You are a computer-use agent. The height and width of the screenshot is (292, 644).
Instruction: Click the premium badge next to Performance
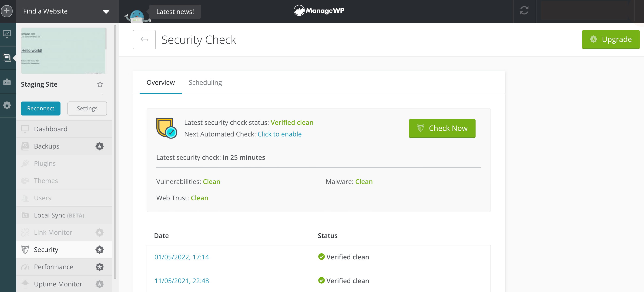pos(100,267)
